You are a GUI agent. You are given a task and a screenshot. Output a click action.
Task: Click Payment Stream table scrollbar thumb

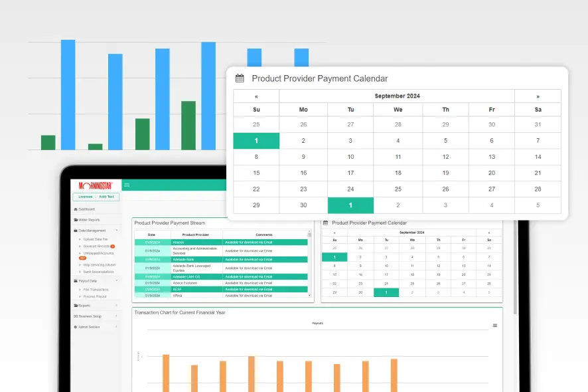[309, 235]
